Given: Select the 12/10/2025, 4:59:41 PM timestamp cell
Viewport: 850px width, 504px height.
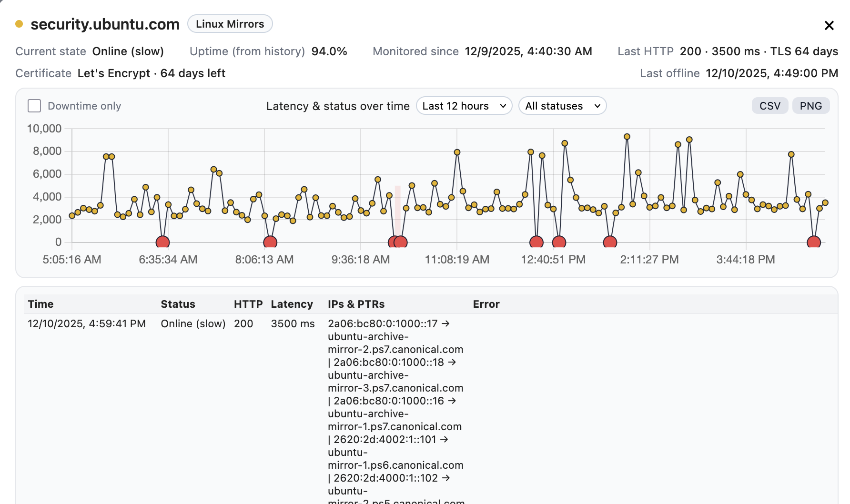Looking at the screenshot, I should [x=87, y=323].
